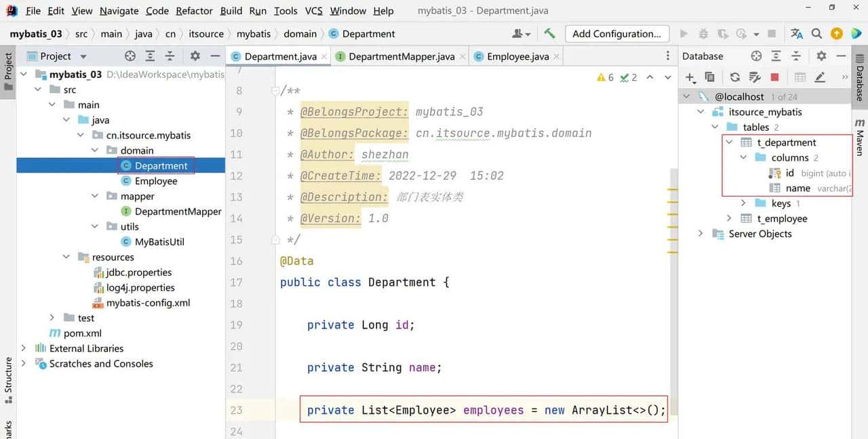Click the red stop icon in Database toolbar
Screen dimensions: 868x439
click(774, 76)
